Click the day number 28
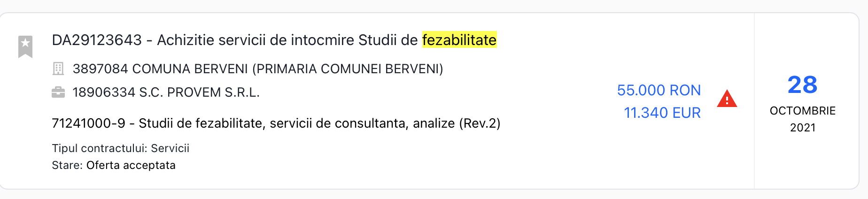Screen dimensions: 868x199 [x=802, y=85]
